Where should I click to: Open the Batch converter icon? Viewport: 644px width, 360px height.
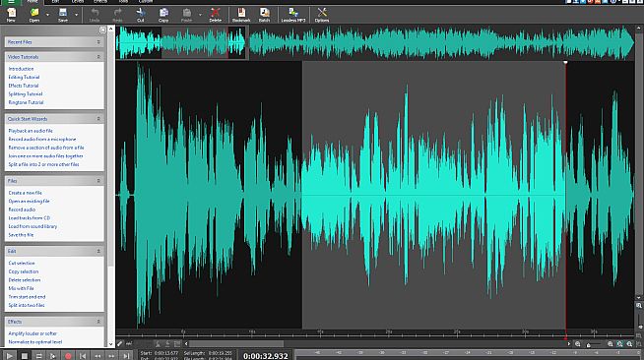pyautogui.click(x=265, y=15)
